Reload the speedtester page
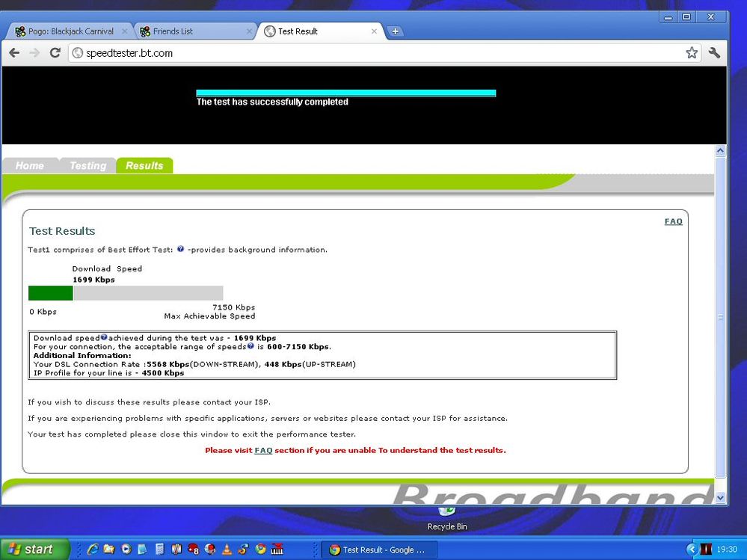Viewport: 747px width, 560px height. click(x=55, y=53)
